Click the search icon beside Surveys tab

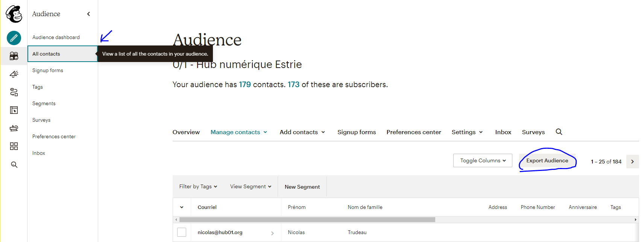pos(559,132)
